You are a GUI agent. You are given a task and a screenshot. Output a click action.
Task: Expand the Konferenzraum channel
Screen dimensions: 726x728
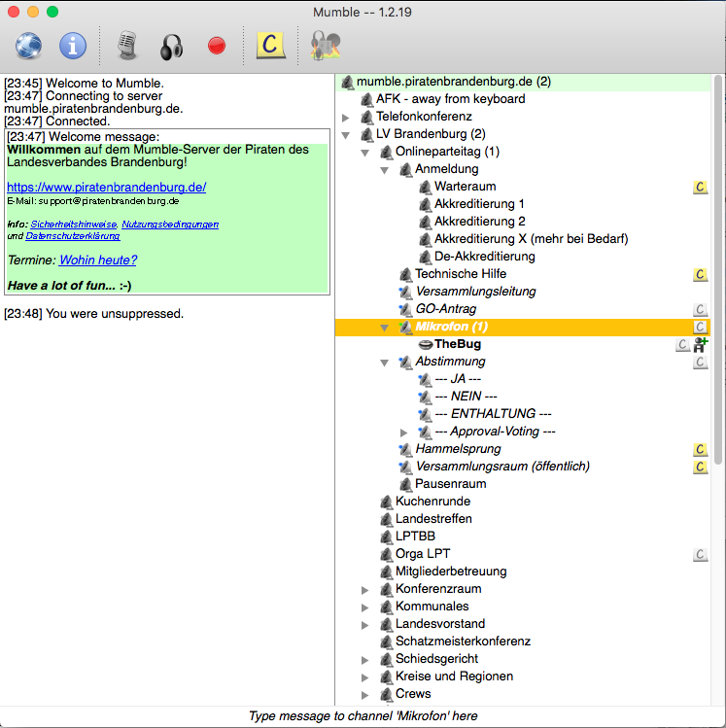point(364,590)
